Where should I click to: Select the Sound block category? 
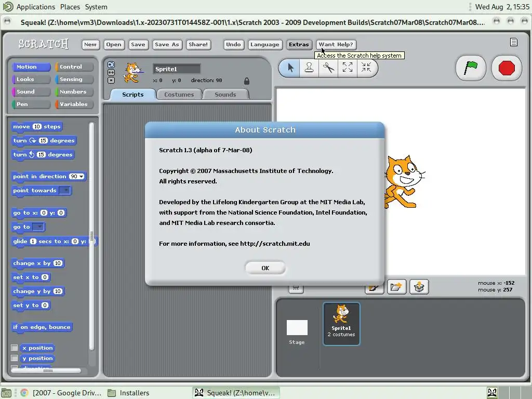pos(31,91)
